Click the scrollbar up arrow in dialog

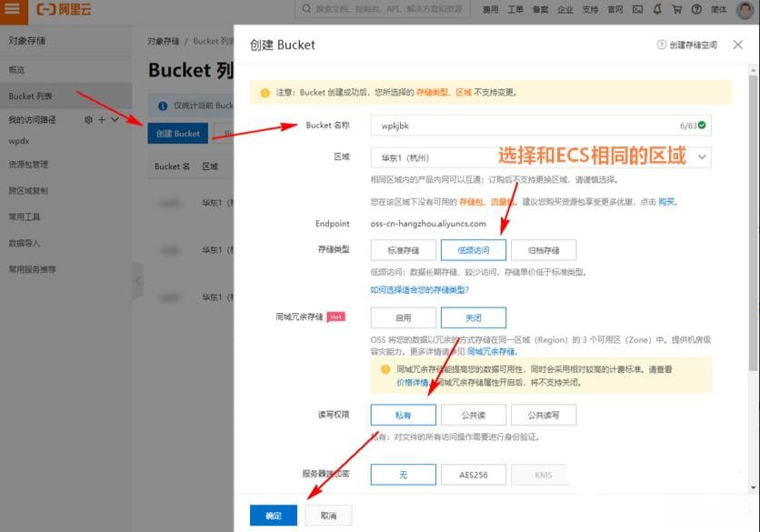[753, 71]
